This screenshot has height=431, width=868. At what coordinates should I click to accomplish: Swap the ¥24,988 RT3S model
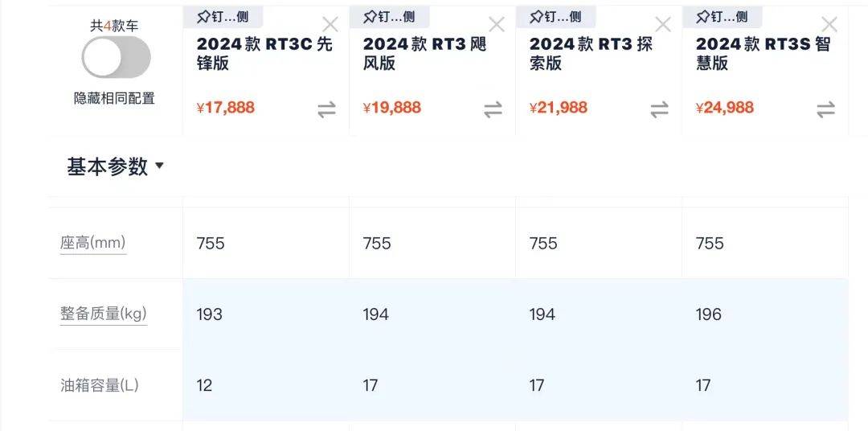click(825, 110)
